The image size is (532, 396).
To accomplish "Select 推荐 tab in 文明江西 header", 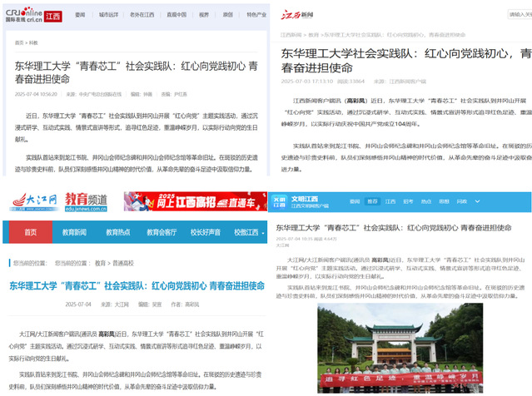I will coord(372,201).
